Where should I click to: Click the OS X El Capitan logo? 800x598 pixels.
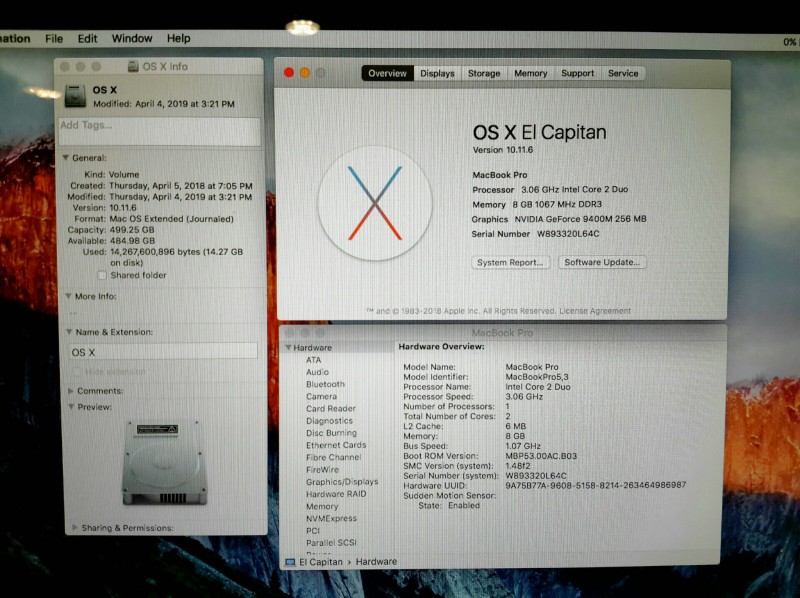click(x=375, y=203)
